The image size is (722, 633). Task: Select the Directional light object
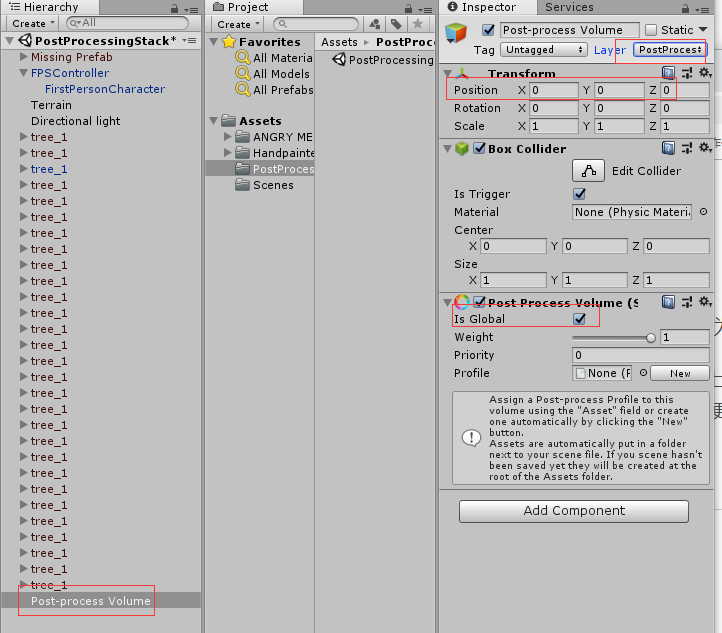[x=76, y=121]
